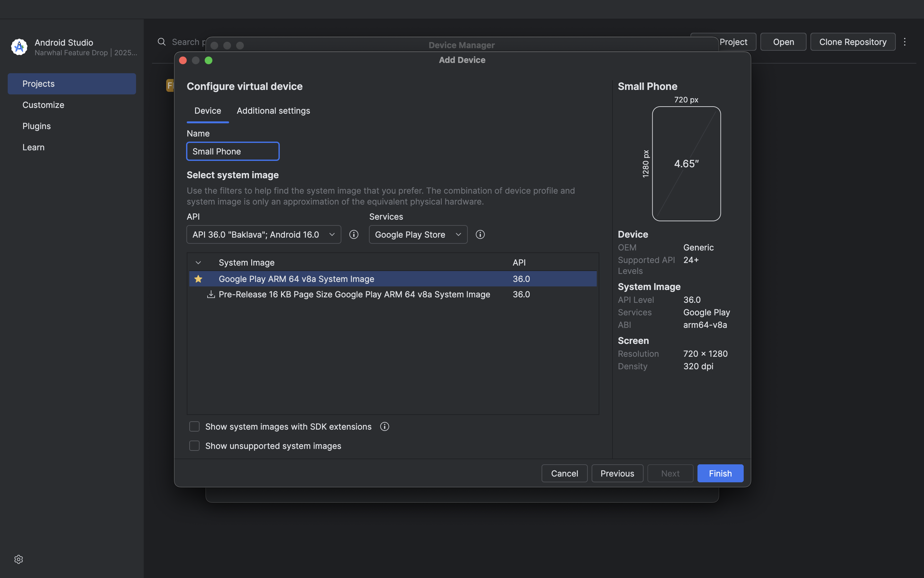Select Pre-Release 16 KB Page Size system image row
Viewport: 924px width, 578px height.
(393, 294)
